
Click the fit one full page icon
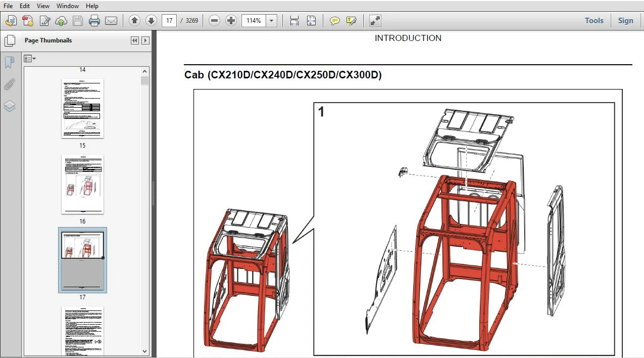coord(311,21)
